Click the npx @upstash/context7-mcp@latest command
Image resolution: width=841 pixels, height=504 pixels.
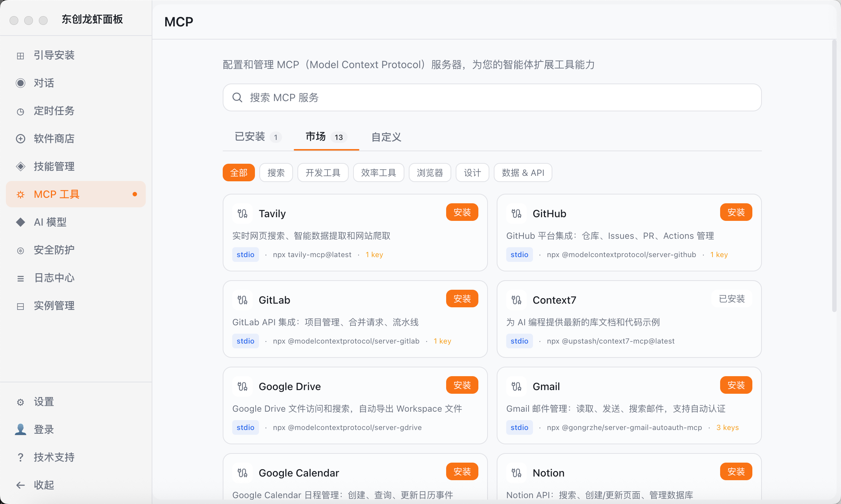611,341
